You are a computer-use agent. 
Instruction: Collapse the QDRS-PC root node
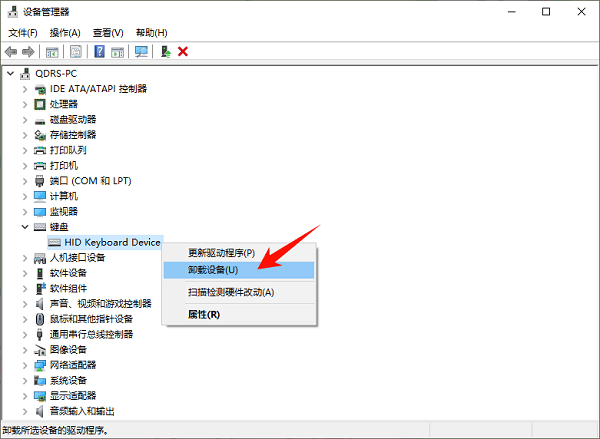(11, 73)
